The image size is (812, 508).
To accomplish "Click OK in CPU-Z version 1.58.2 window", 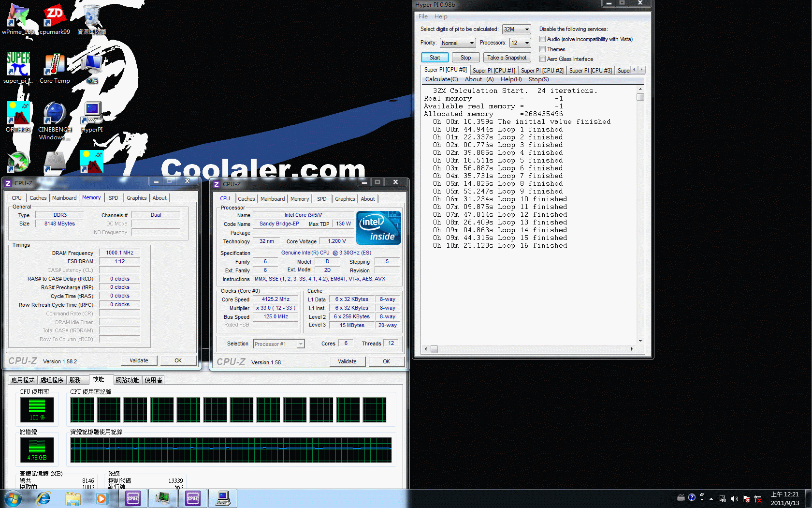I will [x=178, y=360].
